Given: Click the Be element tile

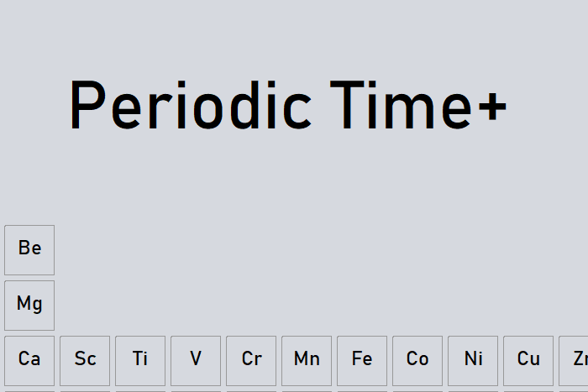Looking at the screenshot, I should click(x=29, y=249).
